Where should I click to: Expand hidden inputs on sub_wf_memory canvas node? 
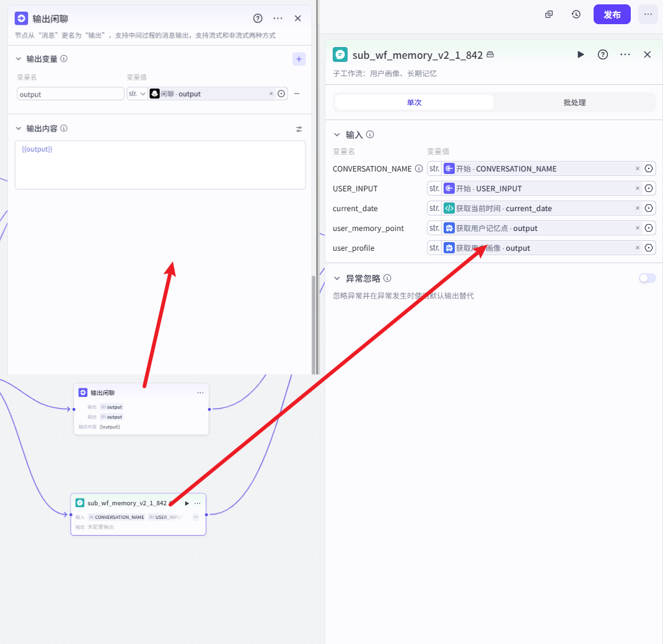[x=195, y=517]
